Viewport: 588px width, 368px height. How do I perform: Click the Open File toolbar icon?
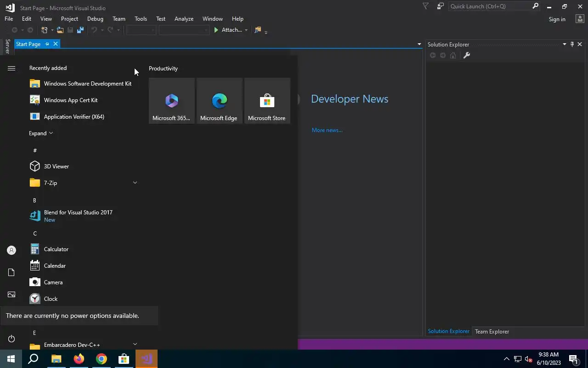click(x=60, y=30)
